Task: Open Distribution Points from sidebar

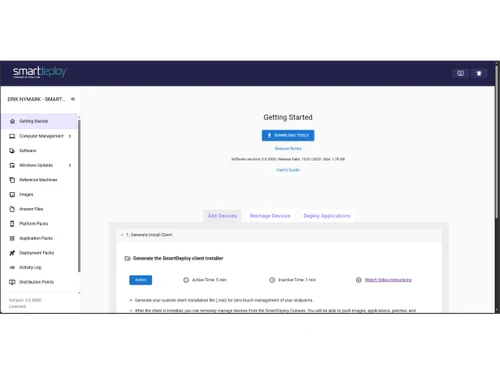Action: pos(39,282)
